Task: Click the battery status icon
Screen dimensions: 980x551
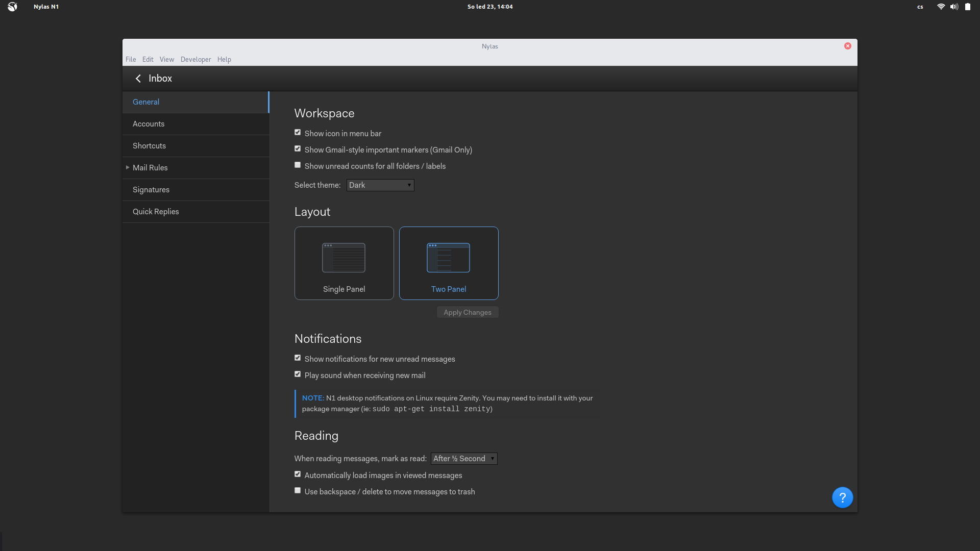Action: (x=967, y=7)
